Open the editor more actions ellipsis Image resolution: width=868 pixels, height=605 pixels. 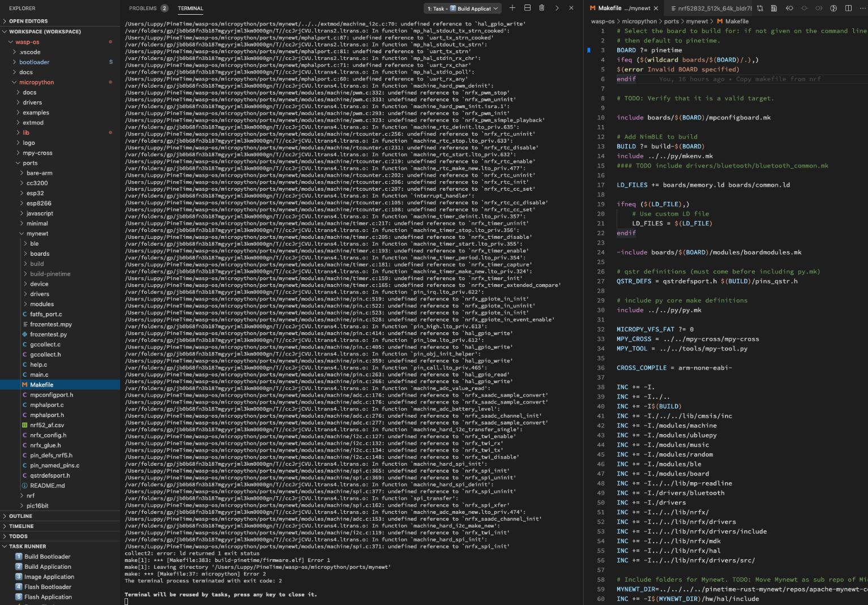[862, 8]
